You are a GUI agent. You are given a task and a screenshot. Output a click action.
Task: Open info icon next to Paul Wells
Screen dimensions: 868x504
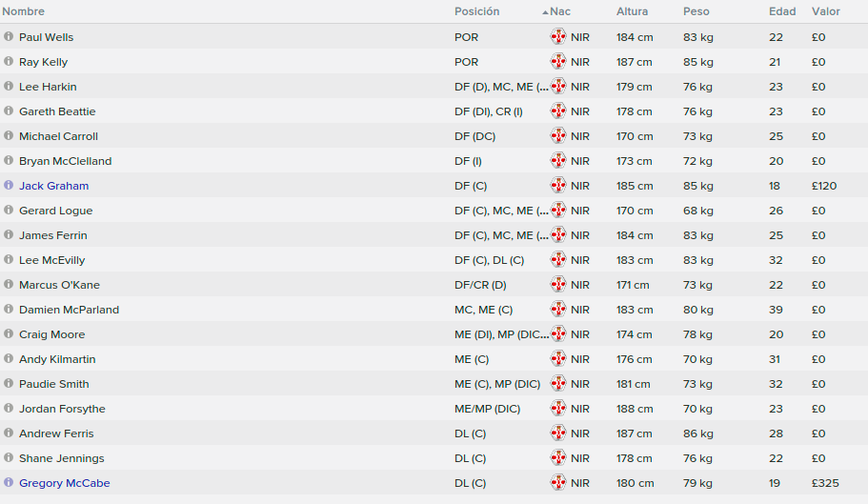(x=9, y=36)
